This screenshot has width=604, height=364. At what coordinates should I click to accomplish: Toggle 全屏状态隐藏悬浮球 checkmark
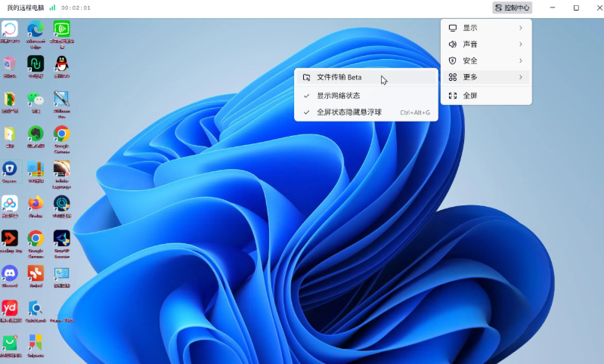(x=306, y=113)
